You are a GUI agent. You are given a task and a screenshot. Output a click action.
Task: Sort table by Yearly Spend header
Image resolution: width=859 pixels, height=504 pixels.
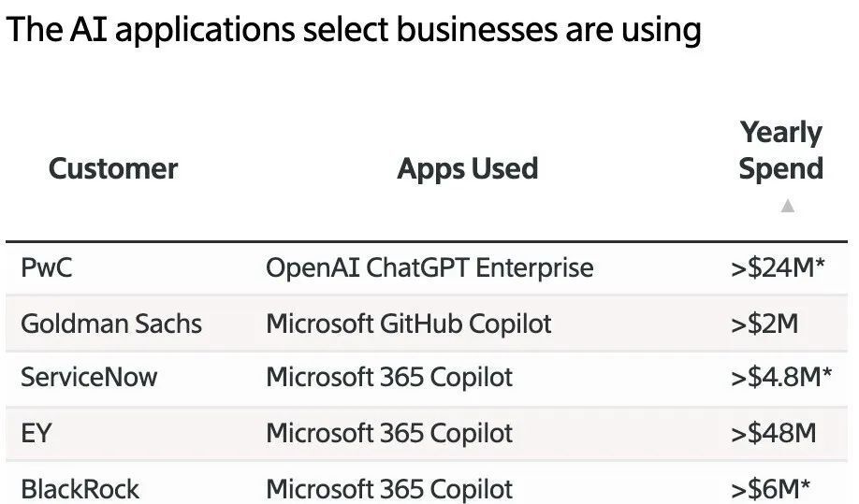pyautogui.click(x=780, y=151)
